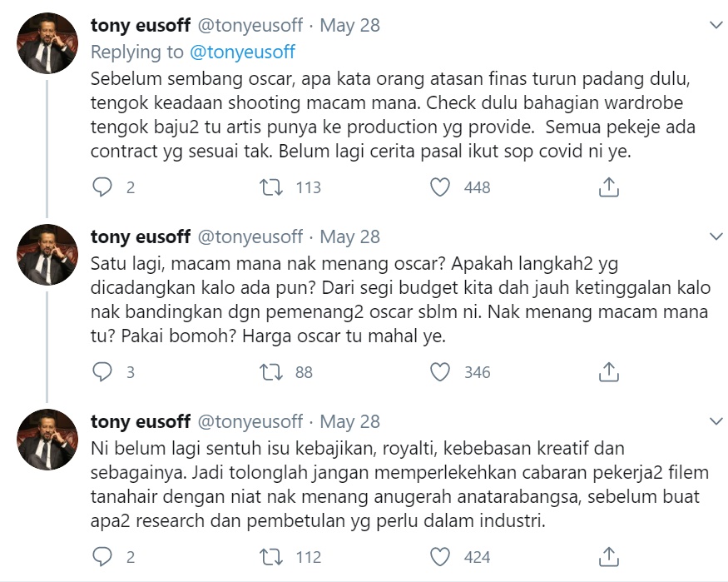Reply to the tweet about menang oscar
The width and height of the screenshot is (728, 582).
(102, 372)
